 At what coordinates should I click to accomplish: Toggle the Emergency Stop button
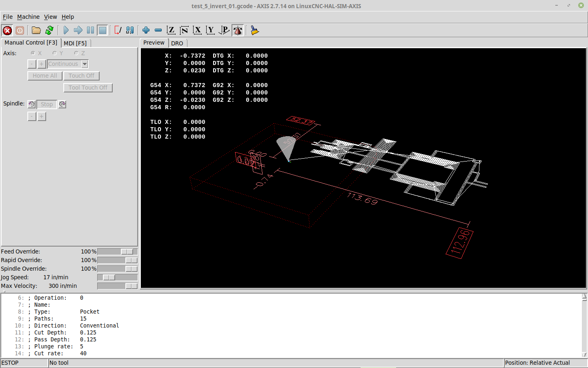7,30
